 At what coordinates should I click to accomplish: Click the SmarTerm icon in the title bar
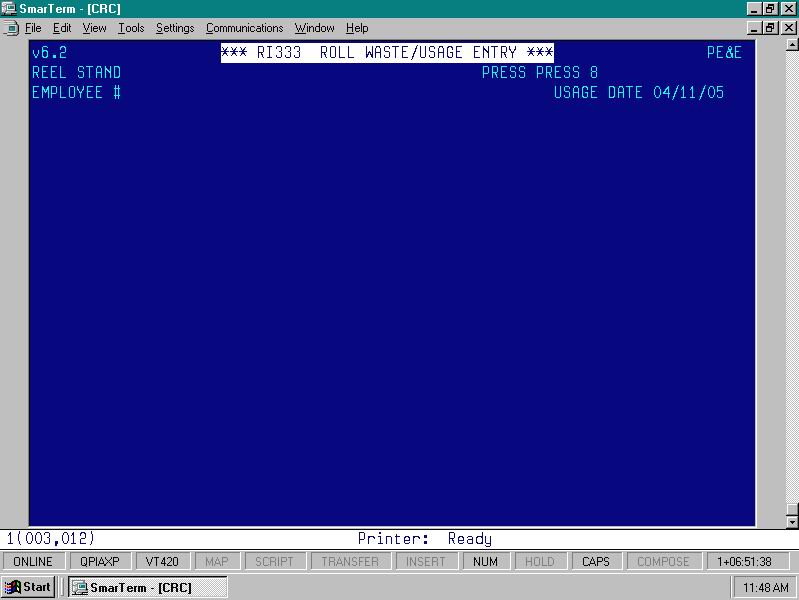point(9,9)
